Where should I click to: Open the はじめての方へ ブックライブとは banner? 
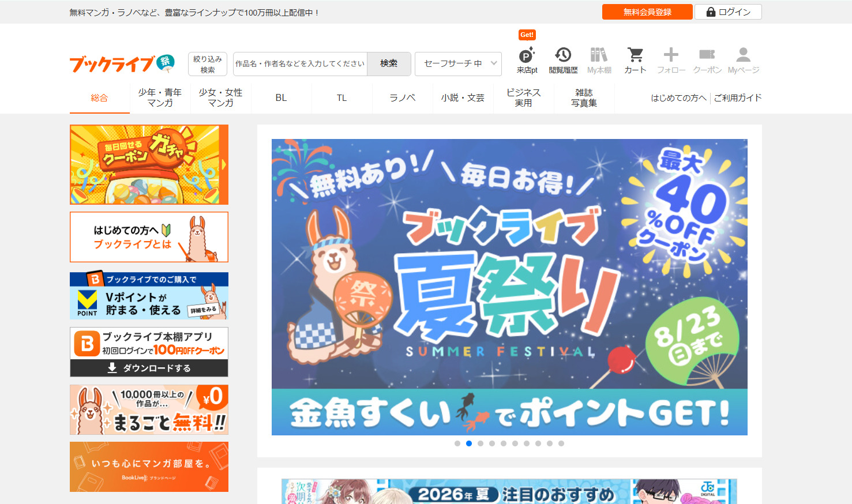point(149,237)
